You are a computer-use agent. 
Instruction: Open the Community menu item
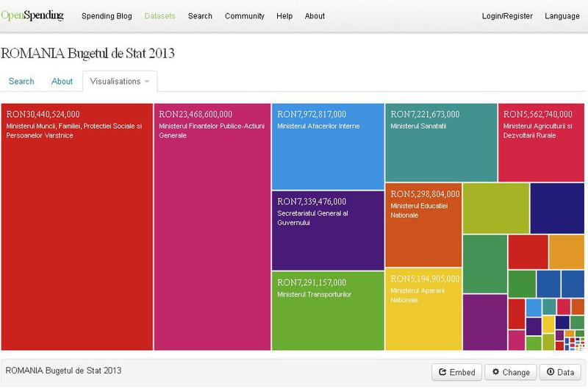[245, 16]
